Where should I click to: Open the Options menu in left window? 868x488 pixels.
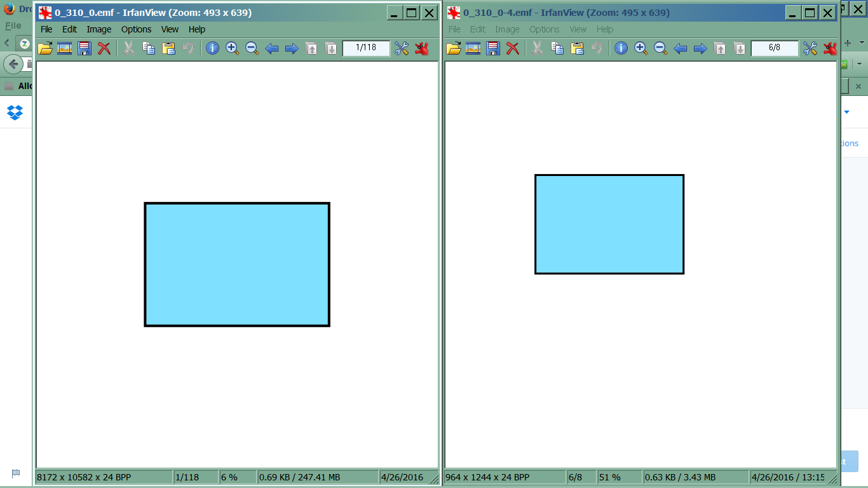tap(136, 29)
